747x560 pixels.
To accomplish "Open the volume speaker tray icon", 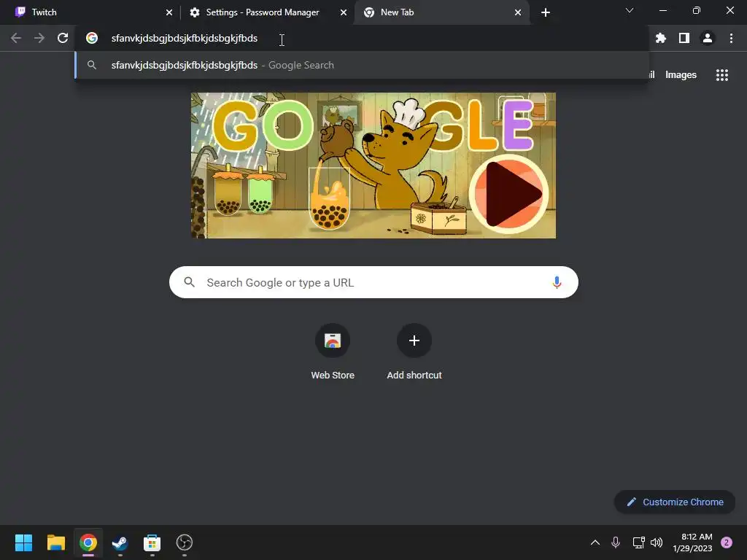I will (657, 542).
